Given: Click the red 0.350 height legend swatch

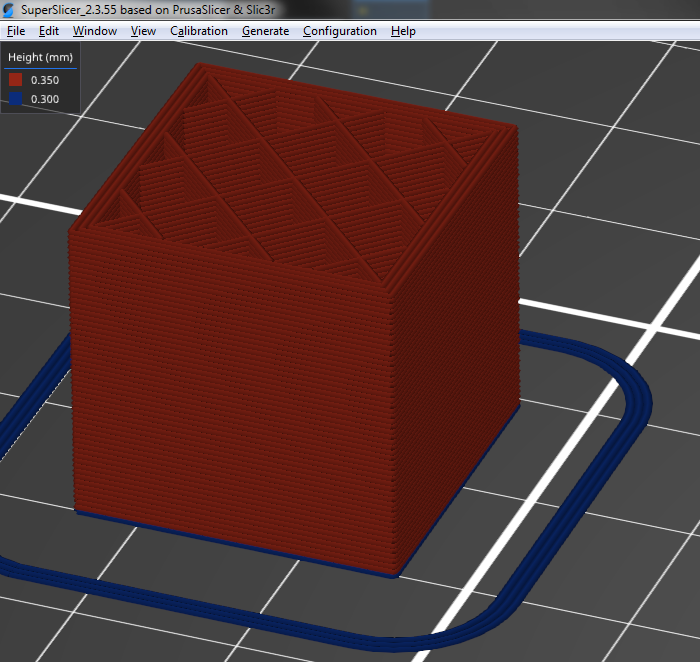Looking at the screenshot, I should click(x=16, y=80).
